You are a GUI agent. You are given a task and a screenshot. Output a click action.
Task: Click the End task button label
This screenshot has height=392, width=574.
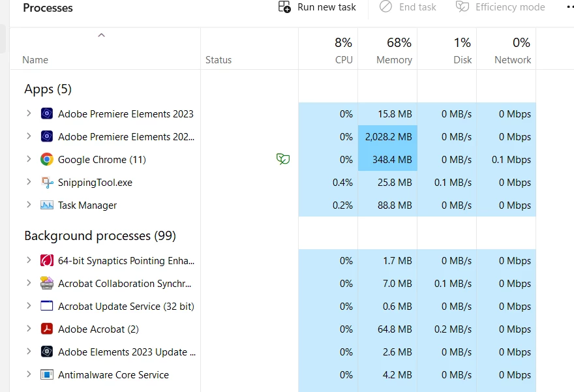click(x=417, y=7)
